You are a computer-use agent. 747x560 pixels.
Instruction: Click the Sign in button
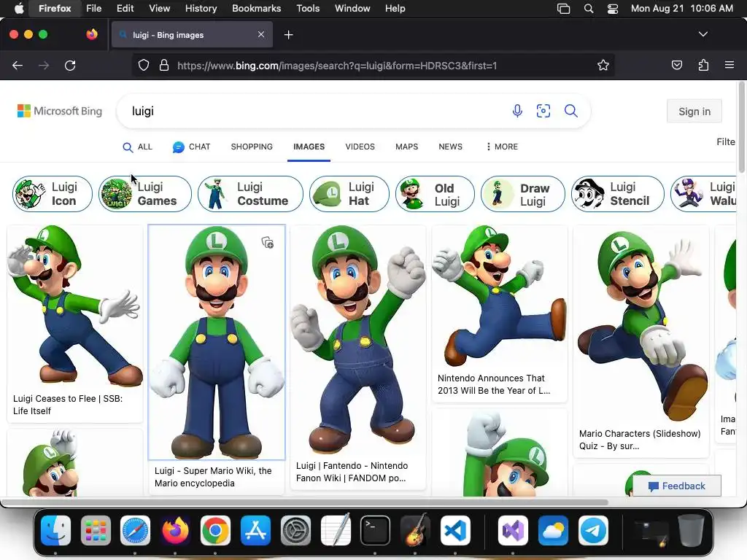coord(694,112)
